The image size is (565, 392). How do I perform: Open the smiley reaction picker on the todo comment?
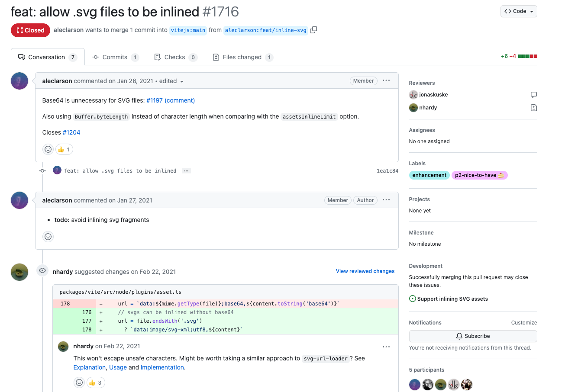(x=48, y=237)
